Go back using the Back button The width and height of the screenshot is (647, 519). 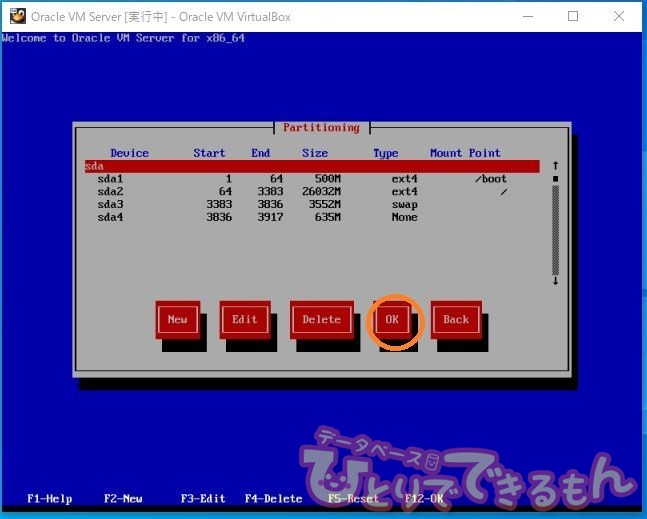[x=456, y=320]
